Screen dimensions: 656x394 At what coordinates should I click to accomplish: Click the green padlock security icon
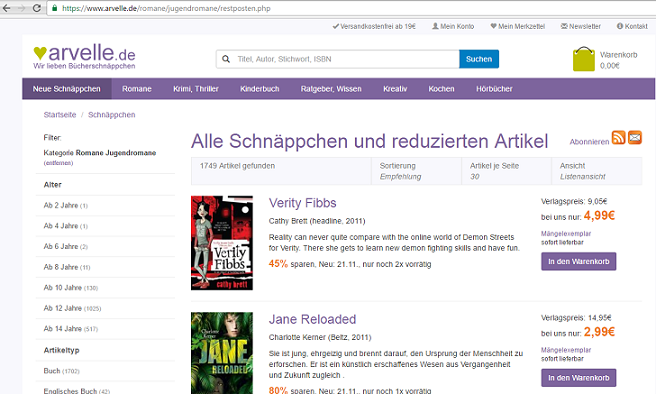54,8
